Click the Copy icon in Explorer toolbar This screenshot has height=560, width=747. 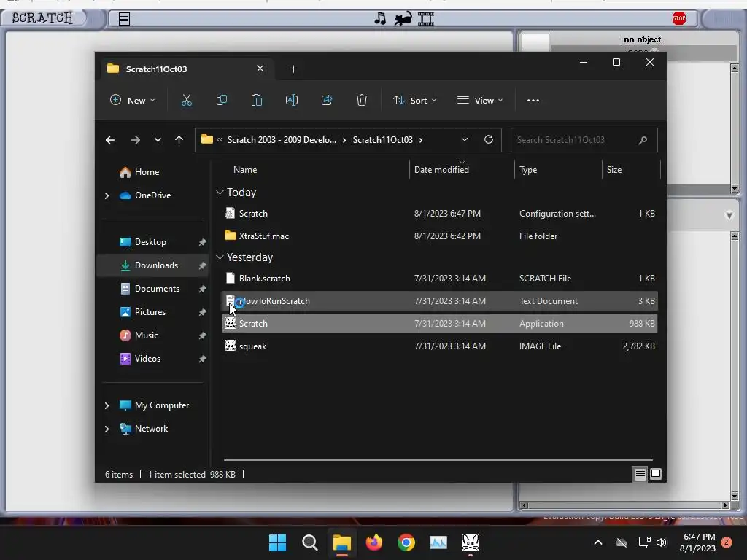coord(222,101)
